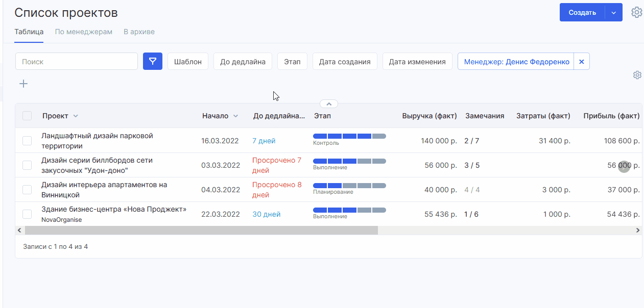Click the horizontal table scrollbar thumb

(201, 230)
